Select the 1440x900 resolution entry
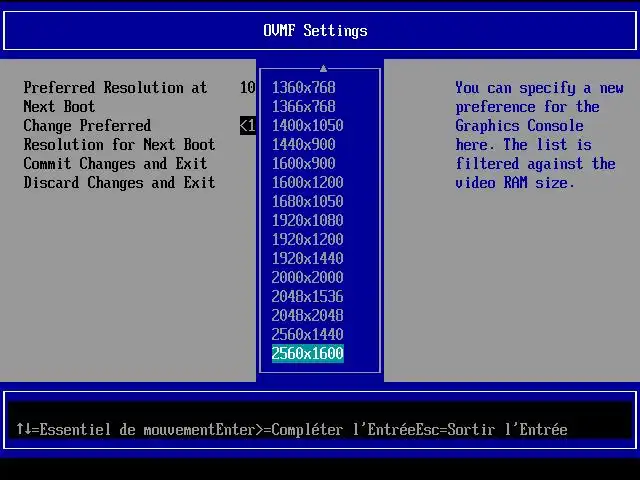 303,144
